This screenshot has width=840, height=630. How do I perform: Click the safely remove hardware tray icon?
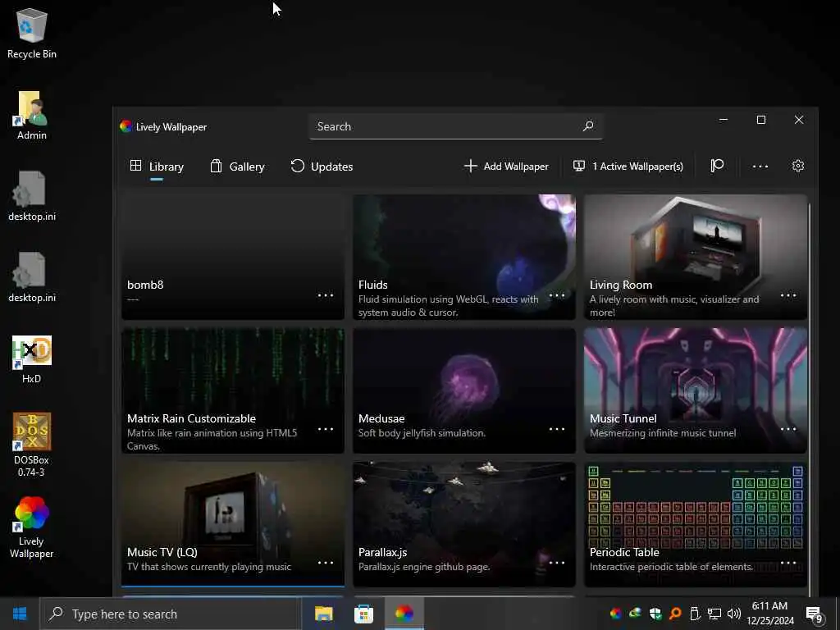point(695,614)
